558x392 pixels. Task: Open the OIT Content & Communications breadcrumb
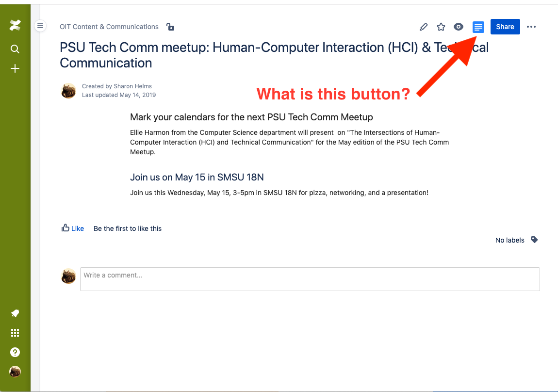[x=109, y=27]
